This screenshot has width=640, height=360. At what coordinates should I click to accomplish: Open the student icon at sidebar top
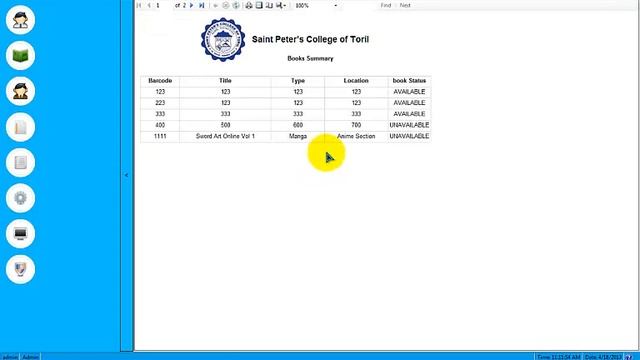tap(20, 20)
